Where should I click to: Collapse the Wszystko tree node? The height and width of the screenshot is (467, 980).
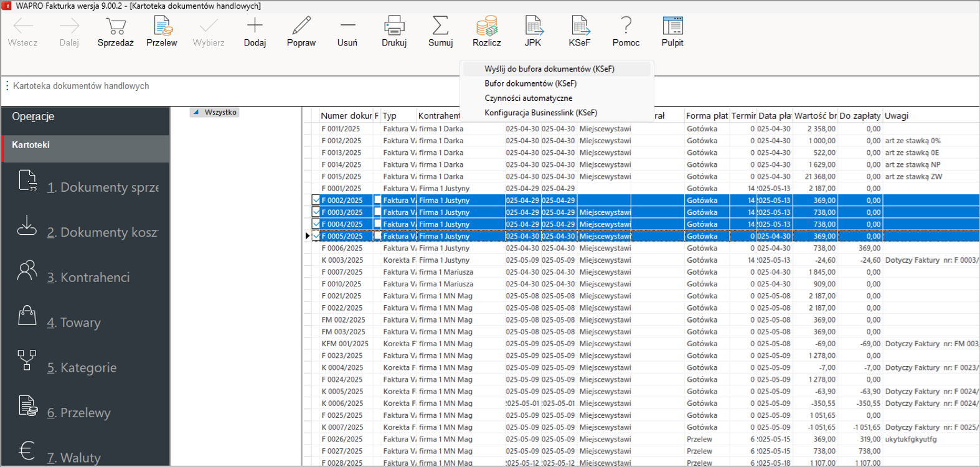pos(196,113)
